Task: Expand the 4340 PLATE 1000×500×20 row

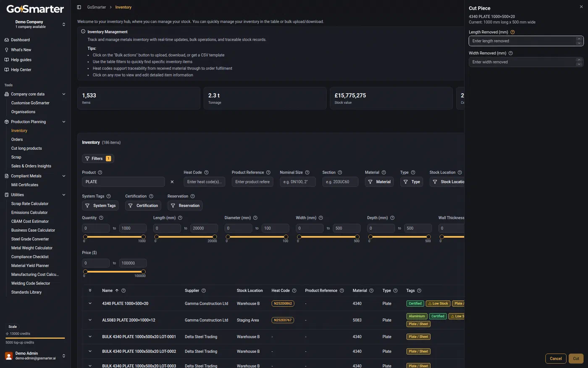Action: pyautogui.click(x=90, y=303)
